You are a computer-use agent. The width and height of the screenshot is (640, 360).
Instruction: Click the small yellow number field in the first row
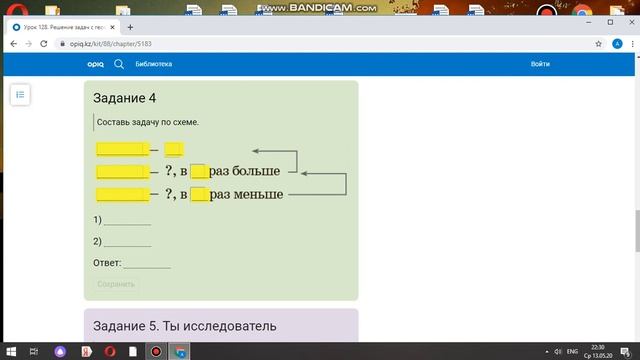pyautogui.click(x=174, y=149)
